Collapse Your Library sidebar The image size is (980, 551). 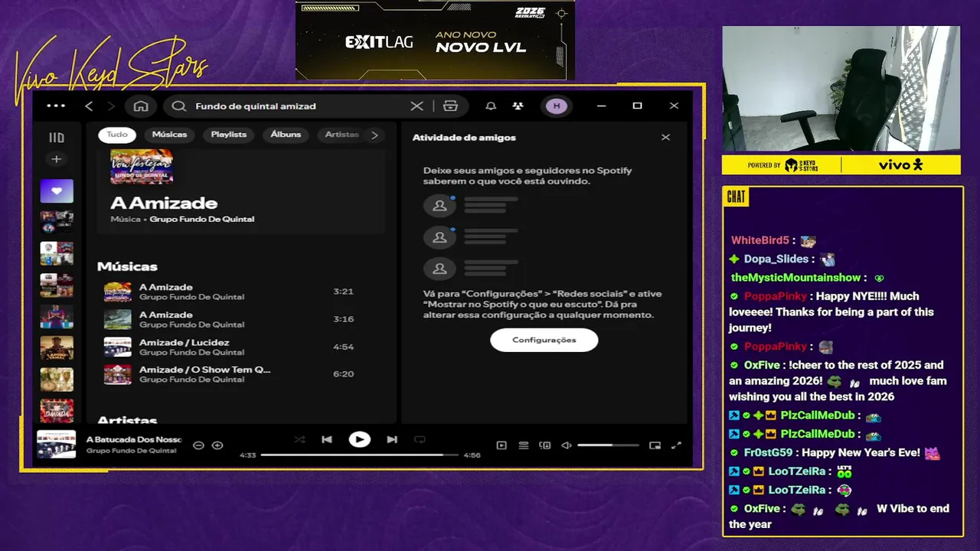point(57,138)
